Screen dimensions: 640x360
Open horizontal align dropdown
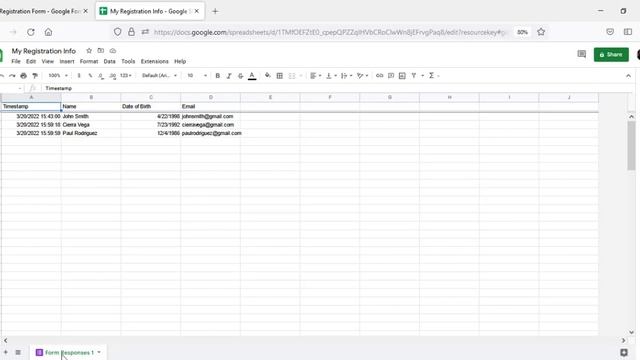coord(315,76)
